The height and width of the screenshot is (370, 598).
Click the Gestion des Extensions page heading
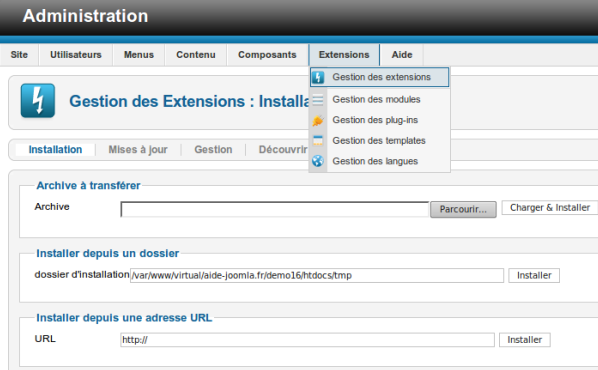(x=190, y=101)
